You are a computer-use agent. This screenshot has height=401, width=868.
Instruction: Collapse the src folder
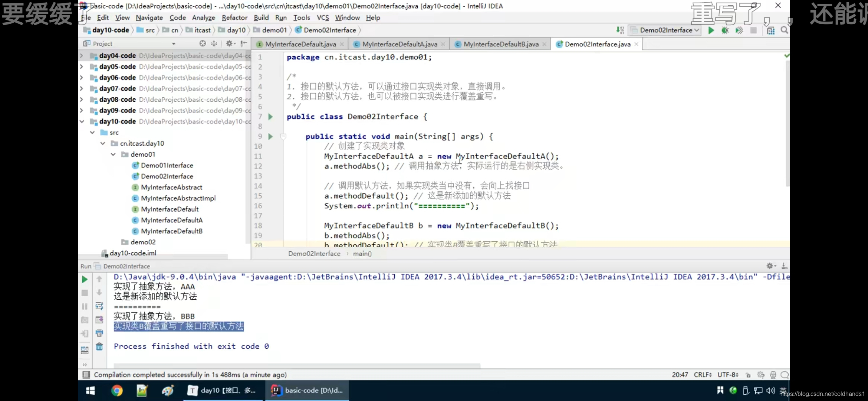click(x=92, y=133)
